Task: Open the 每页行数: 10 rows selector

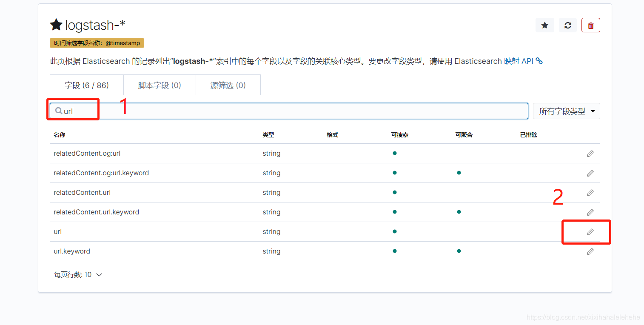Action: (x=78, y=275)
